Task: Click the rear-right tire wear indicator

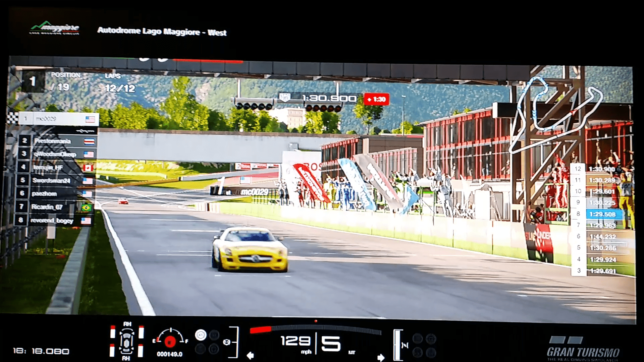Action: pyautogui.click(x=141, y=351)
